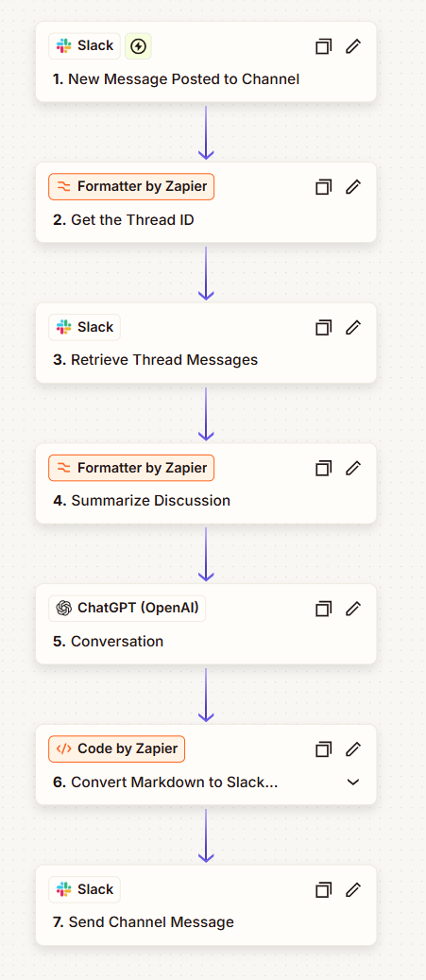Image resolution: width=426 pixels, height=980 pixels.
Task: Edit the Get the Thread ID step
Action: click(353, 187)
